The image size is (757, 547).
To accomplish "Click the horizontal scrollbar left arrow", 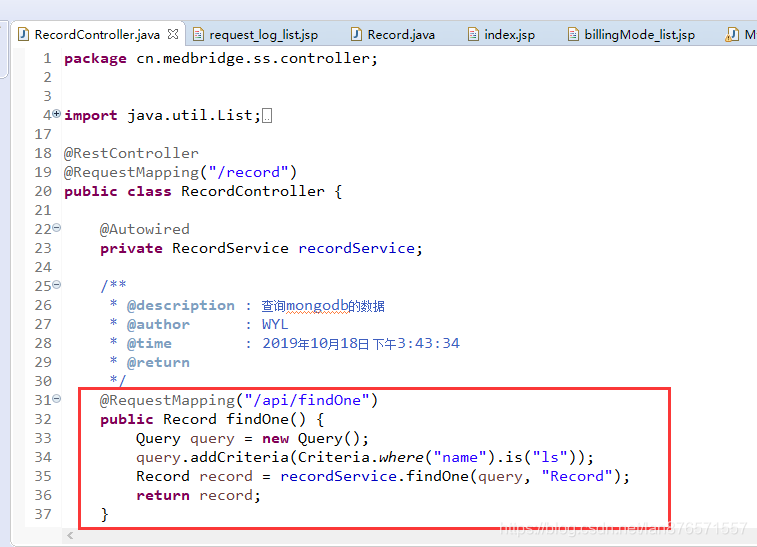I will 70,535.
